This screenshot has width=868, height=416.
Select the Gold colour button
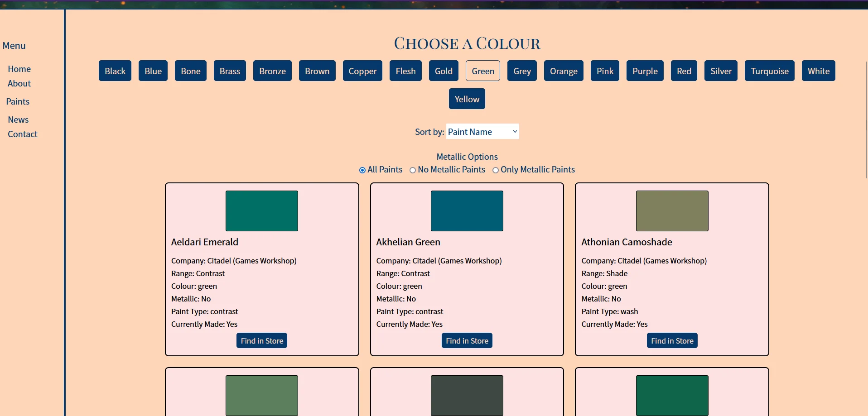444,71
